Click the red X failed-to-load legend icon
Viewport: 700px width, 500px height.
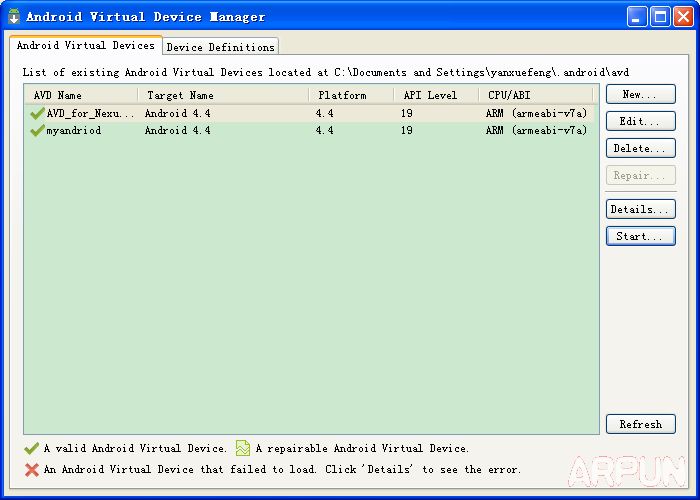[x=32, y=469]
